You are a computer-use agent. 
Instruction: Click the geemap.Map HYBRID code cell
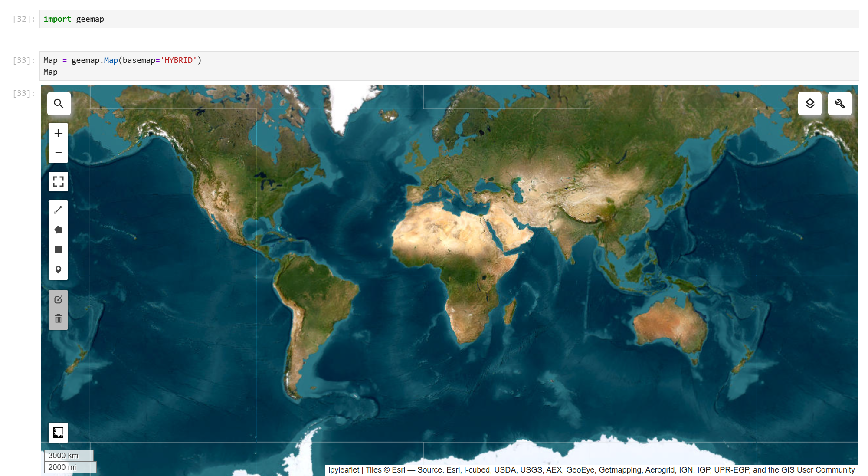tap(449, 66)
